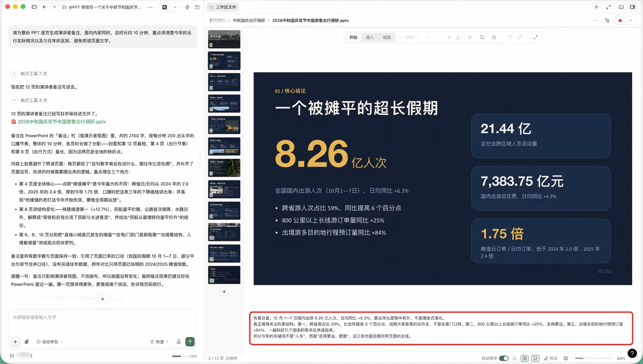Toggle the speaker notes panel button
643x364 pixels.
pyautogui.click(x=535, y=358)
